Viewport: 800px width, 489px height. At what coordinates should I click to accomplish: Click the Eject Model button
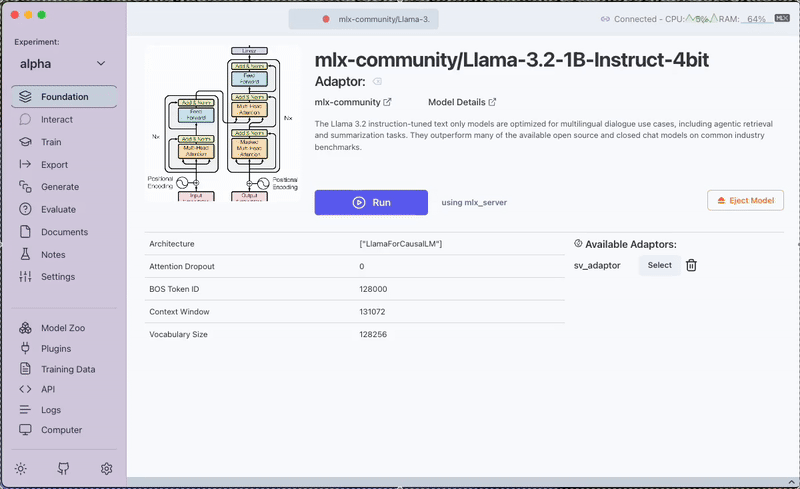745,201
